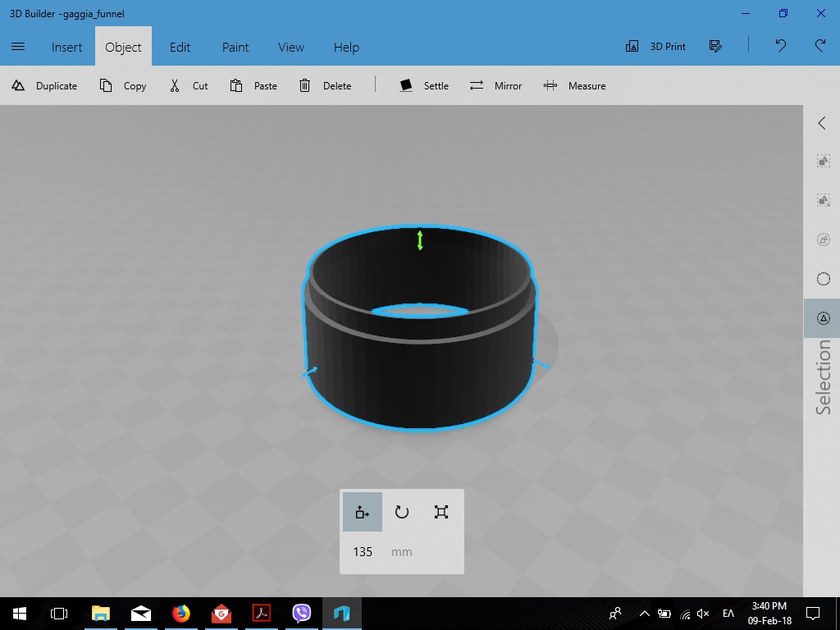The image size is (840, 630).
Task: Toggle the highlighted single-object selection icon
Action: tap(824, 318)
